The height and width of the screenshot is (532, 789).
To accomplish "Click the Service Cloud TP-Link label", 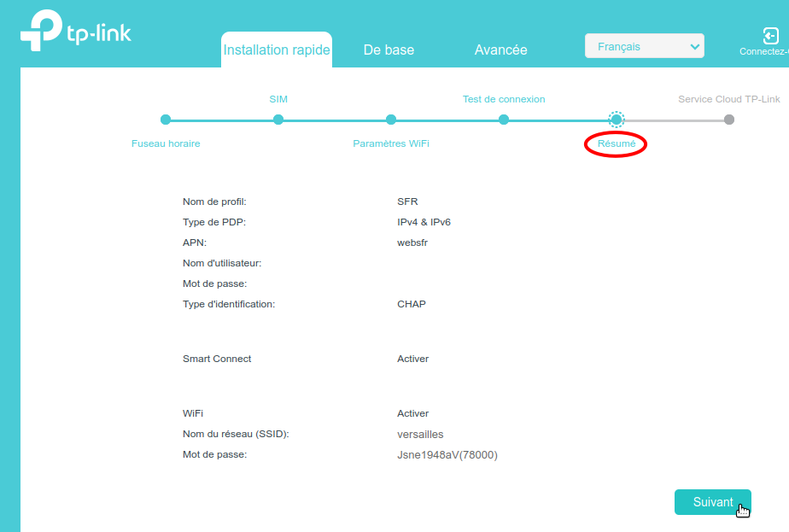I will (x=729, y=99).
